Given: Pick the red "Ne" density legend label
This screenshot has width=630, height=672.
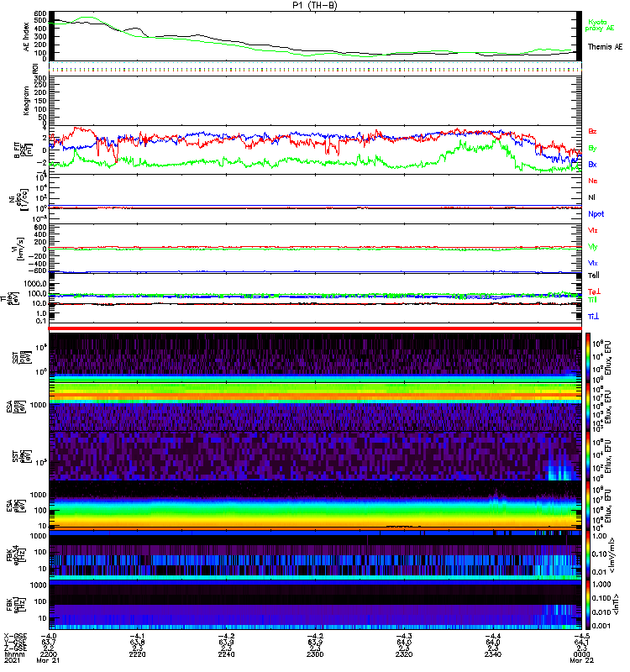Looking at the screenshot, I should (592, 181).
